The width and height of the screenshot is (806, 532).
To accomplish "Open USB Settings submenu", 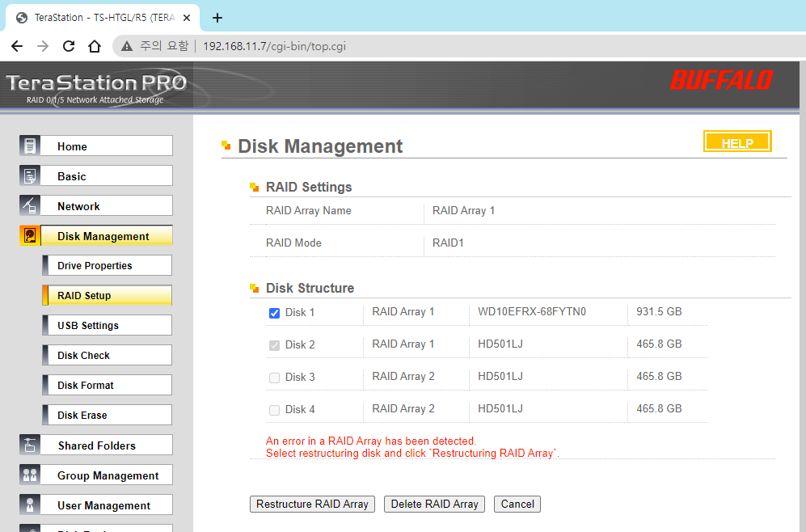I will (x=107, y=325).
